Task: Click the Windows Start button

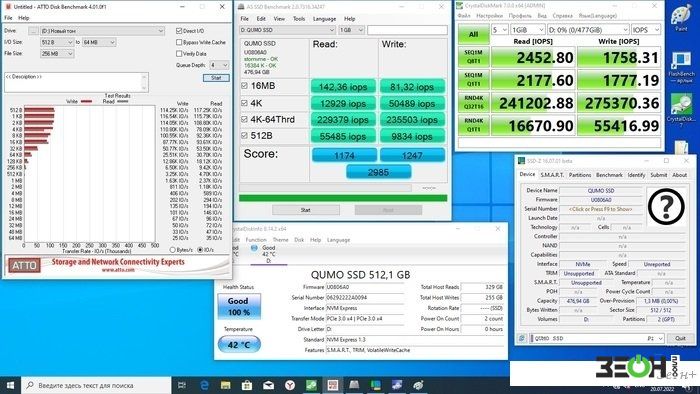Action: coord(10,385)
